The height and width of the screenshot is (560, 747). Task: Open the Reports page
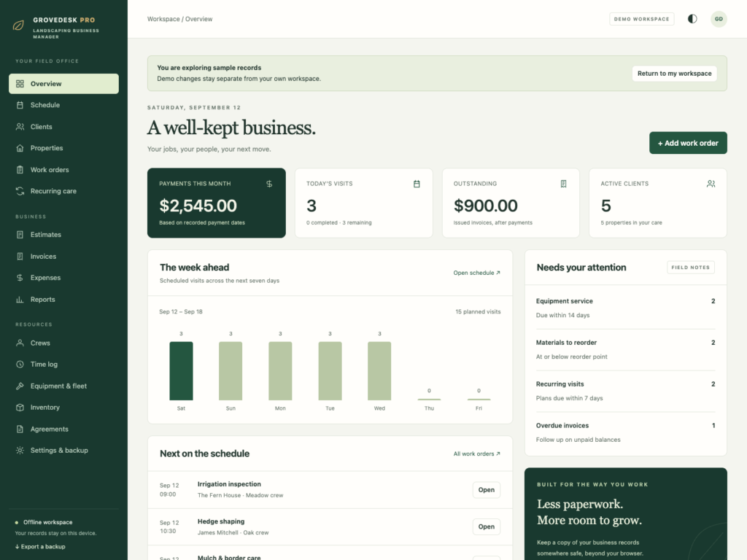point(64,300)
